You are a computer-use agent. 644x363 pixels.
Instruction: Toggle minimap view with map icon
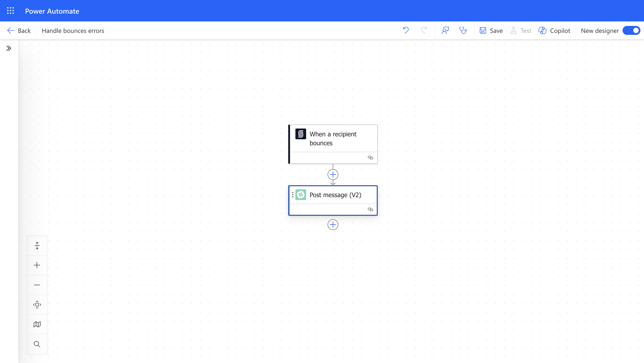click(x=37, y=324)
